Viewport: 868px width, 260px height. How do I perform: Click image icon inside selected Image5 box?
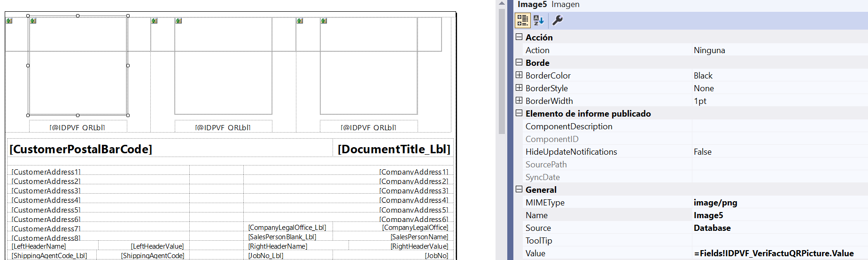click(x=33, y=21)
